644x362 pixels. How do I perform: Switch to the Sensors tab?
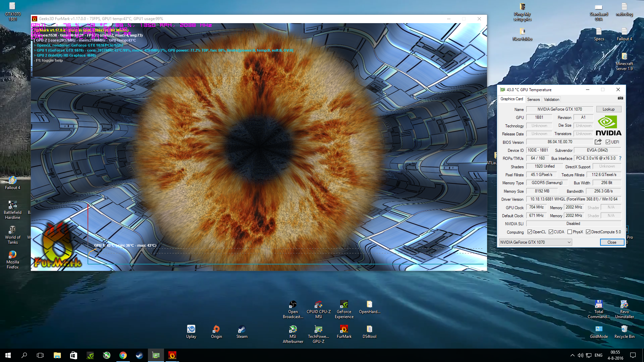coord(533,100)
